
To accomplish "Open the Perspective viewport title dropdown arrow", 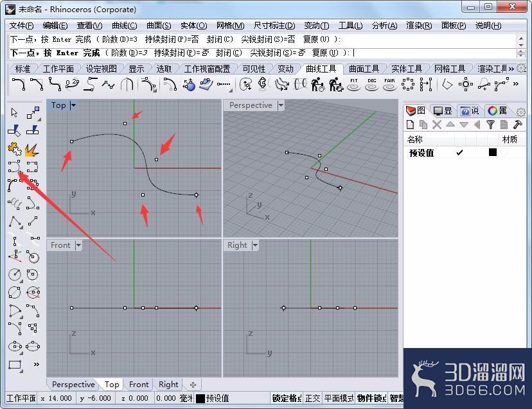I will click(281, 105).
